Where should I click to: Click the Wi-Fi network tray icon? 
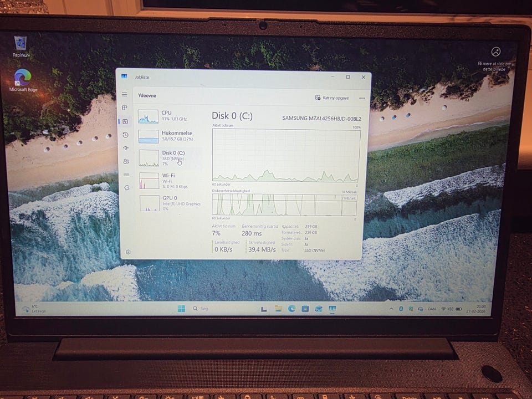point(443,309)
